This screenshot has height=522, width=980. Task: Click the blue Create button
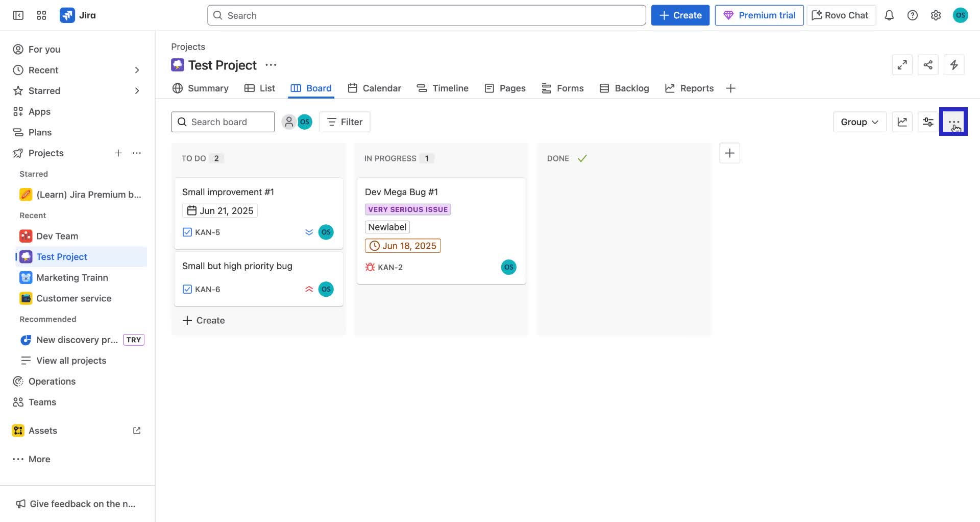(680, 15)
